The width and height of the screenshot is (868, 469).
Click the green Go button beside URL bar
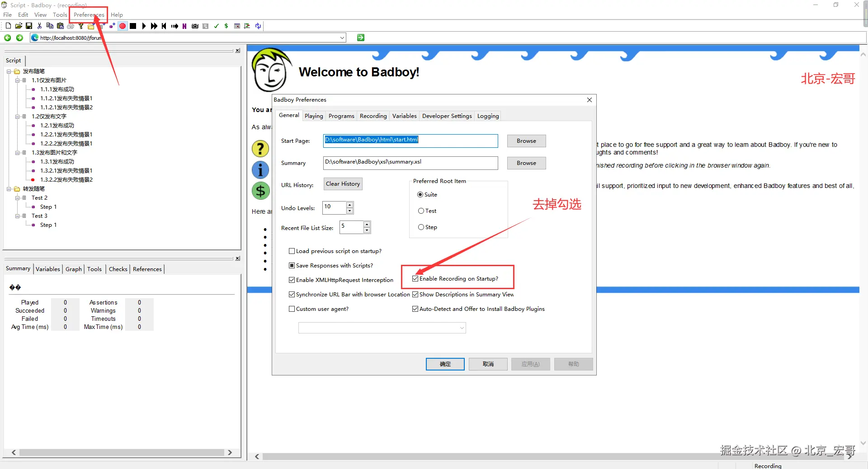coord(361,38)
